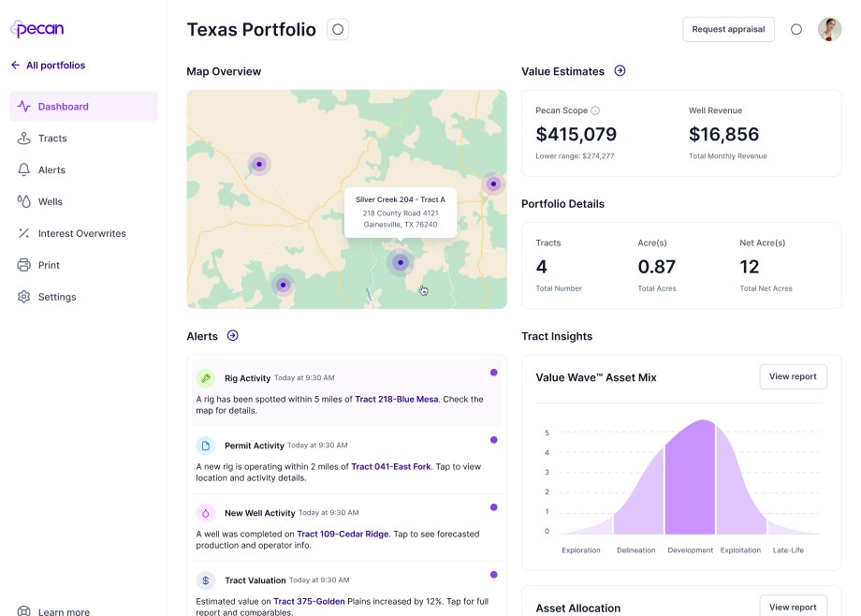Click the Wells droplet icon

pos(23,201)
